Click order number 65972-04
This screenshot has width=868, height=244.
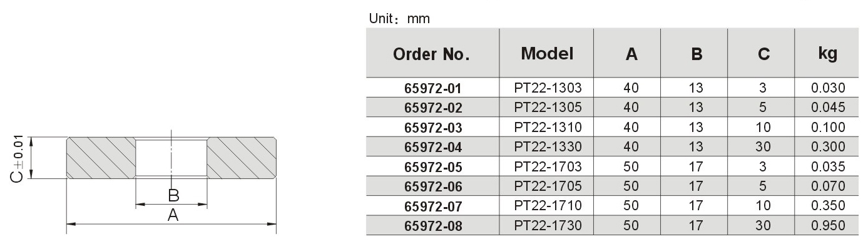(x=433, y=147)
